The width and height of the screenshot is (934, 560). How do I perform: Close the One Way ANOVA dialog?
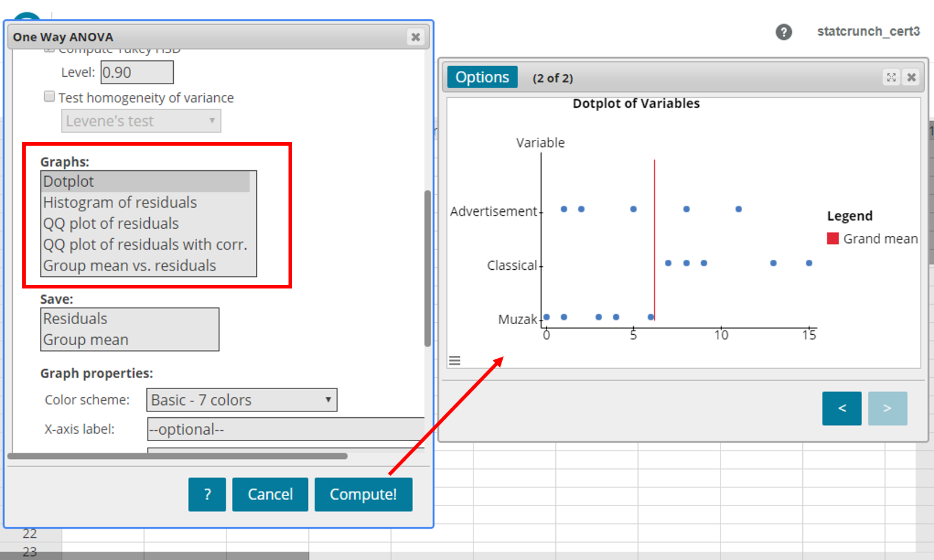(416, 37)
